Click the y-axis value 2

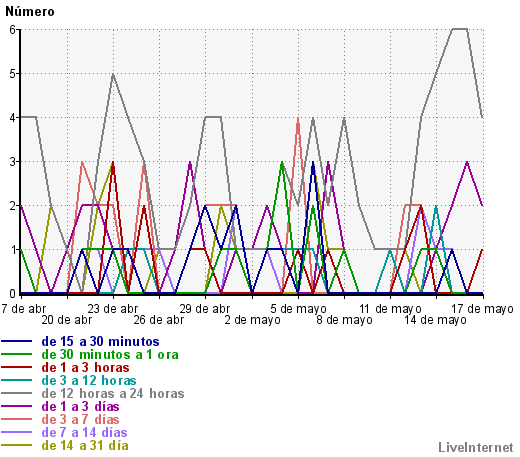click(13, 206)
